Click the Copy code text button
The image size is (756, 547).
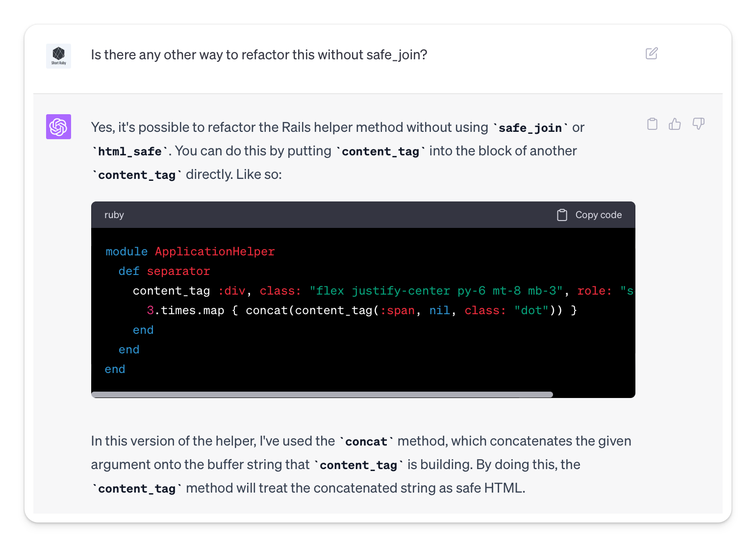(x=598, y=215)
